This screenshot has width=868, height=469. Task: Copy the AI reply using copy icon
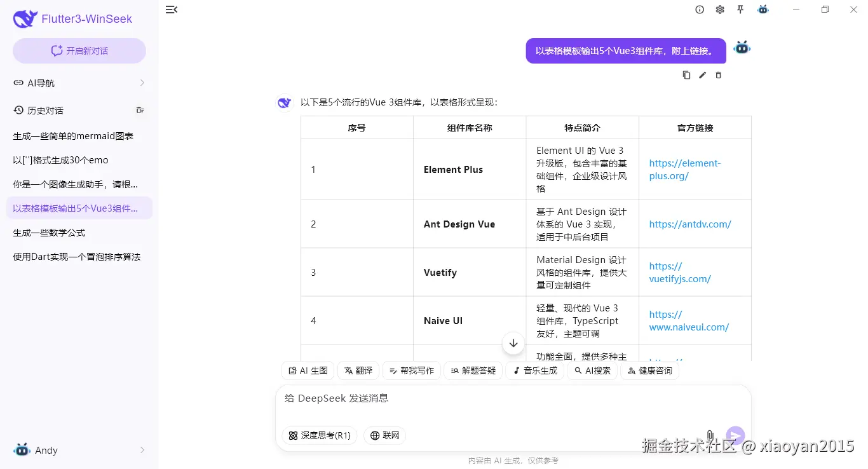pos(686,75)
